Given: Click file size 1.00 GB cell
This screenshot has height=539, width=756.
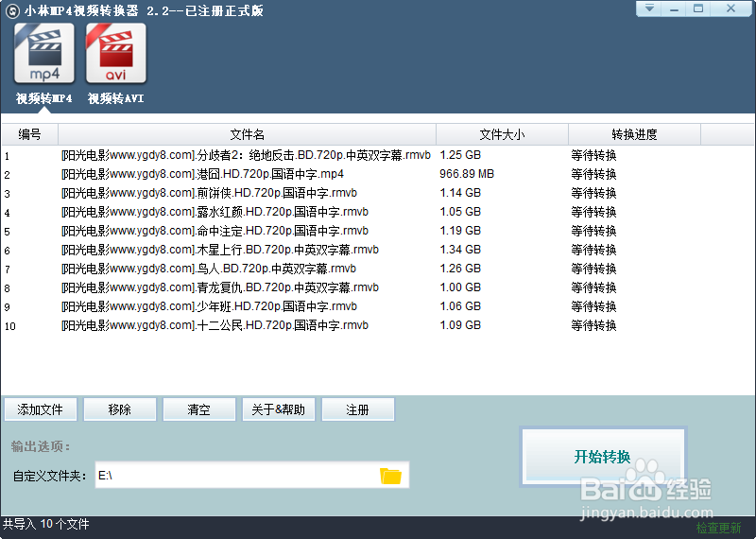Looking at the screenshot, I should click(x=460, y=287).
